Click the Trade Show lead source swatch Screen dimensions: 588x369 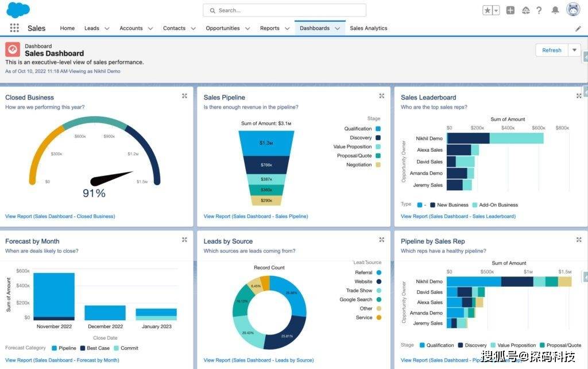379,291
